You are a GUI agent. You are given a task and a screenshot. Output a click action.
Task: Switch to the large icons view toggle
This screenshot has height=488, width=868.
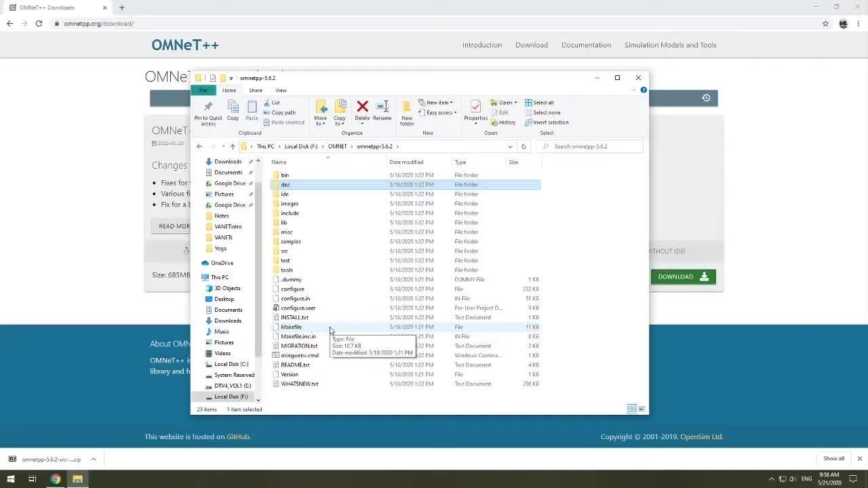click(642, 409)
